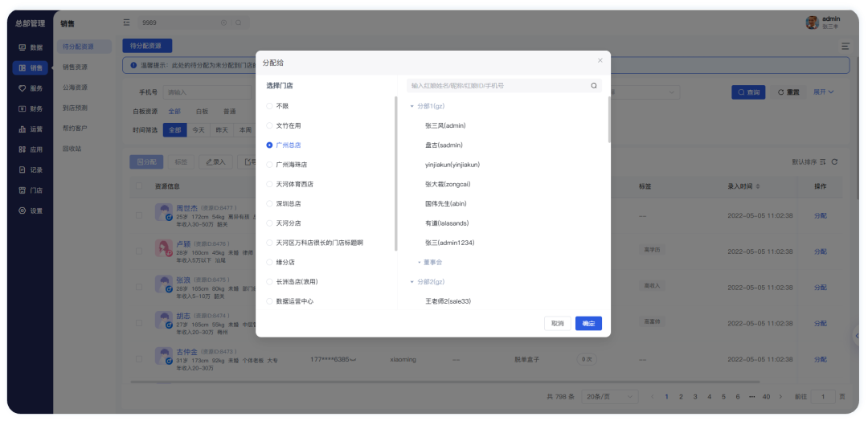Click the 周世杰 avatar thumbnail
This screenshot has height=421, width=868.
165,212
